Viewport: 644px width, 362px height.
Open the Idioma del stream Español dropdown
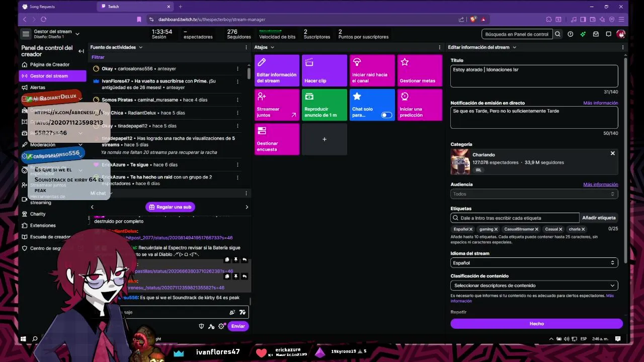click(534, 263)
